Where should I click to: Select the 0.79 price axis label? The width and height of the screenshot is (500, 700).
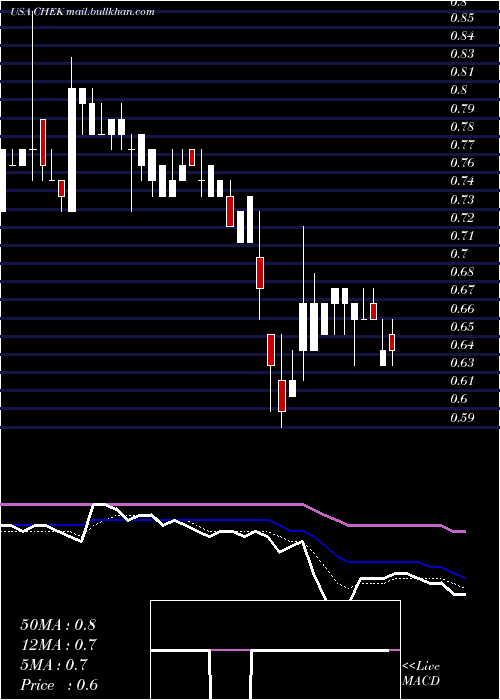coord(461,108)
